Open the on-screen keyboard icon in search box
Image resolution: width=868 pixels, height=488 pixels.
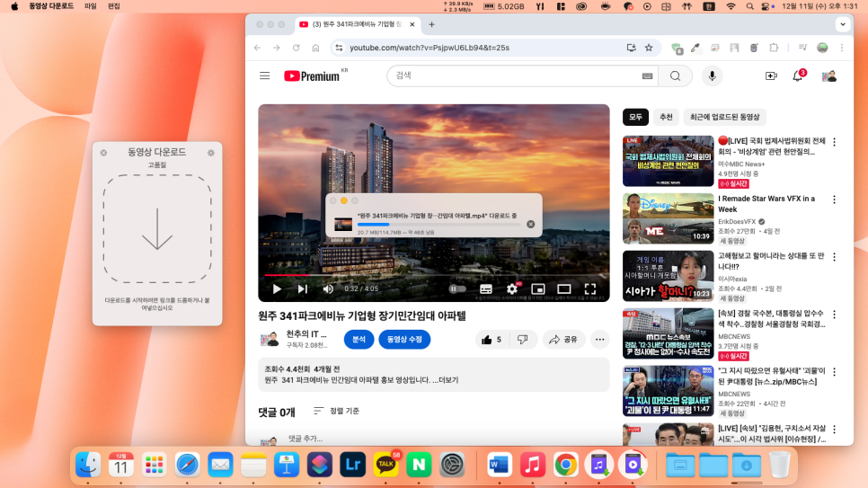point(647,75)
